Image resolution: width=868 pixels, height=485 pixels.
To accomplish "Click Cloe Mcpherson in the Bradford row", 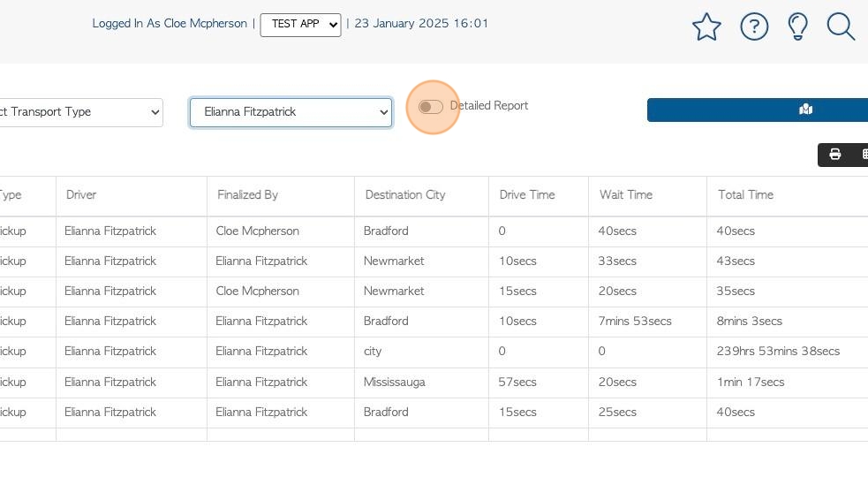I will 258,231.
